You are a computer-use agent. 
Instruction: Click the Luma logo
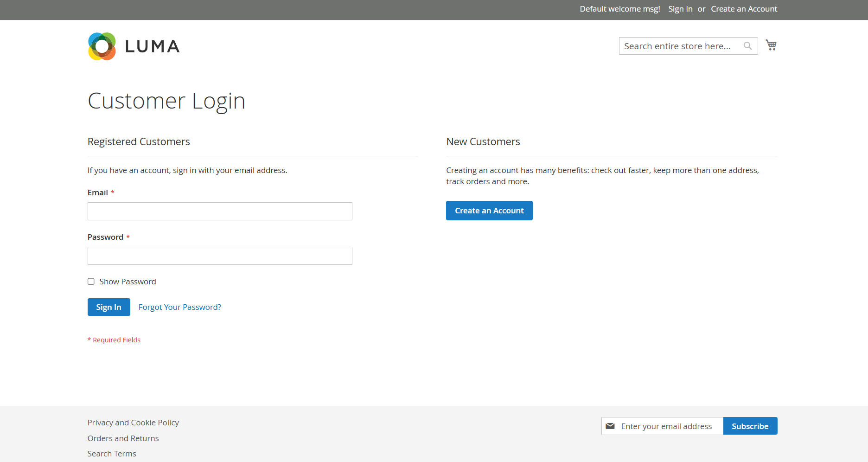[134, 46]
